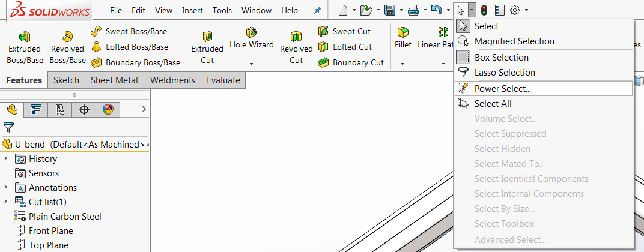Choose Power Select from the menu

click(x=502, y=88)
